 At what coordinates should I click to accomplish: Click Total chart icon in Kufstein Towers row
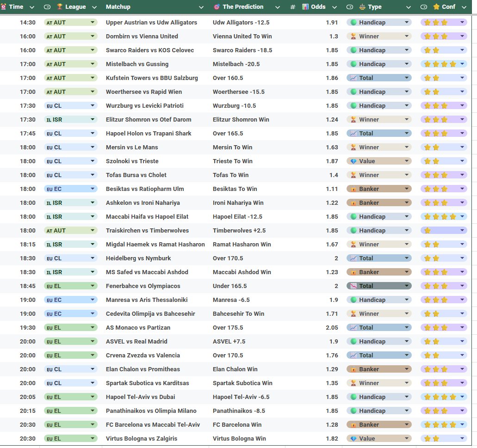point(353,78)
